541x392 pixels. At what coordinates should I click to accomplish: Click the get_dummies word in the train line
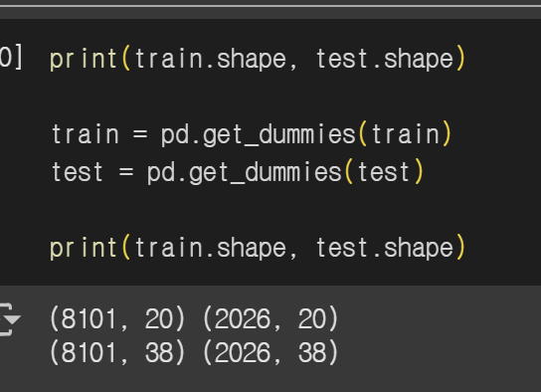279,134
